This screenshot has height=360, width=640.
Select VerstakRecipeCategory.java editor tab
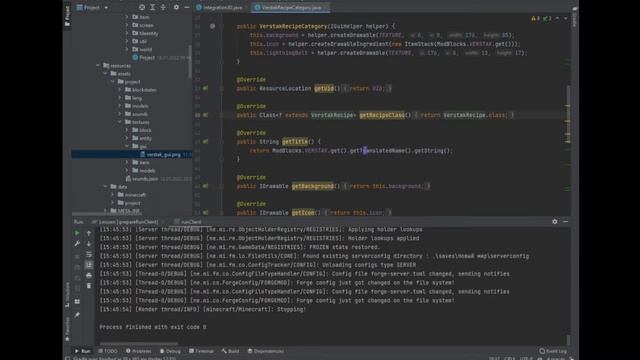[291, 7]
